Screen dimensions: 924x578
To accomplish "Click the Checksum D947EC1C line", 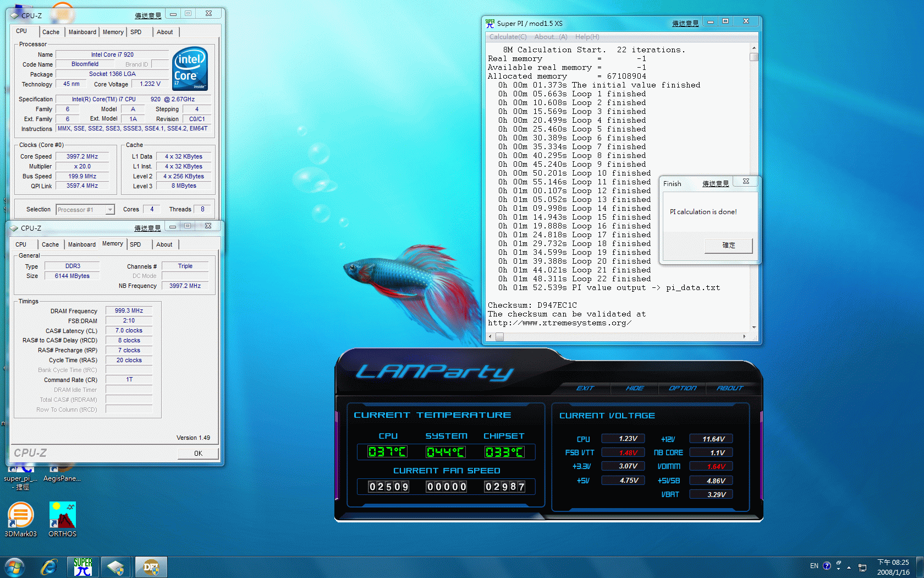I will (532, 305).
